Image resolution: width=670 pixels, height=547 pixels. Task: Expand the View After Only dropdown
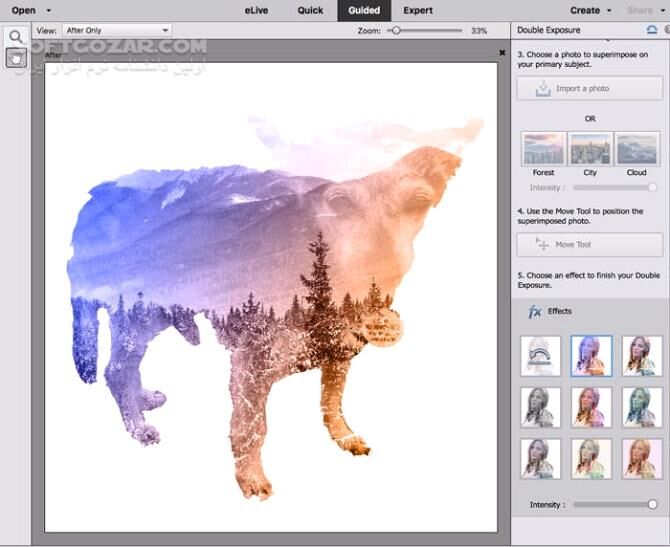[117, 30]
